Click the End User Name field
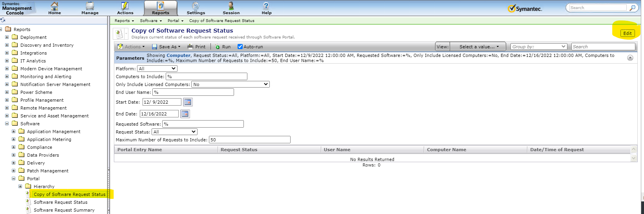 click(193, 92)
